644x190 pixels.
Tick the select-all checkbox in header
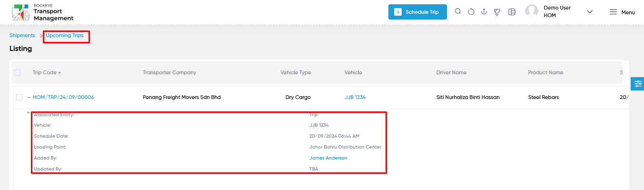[x=18, y=73]
